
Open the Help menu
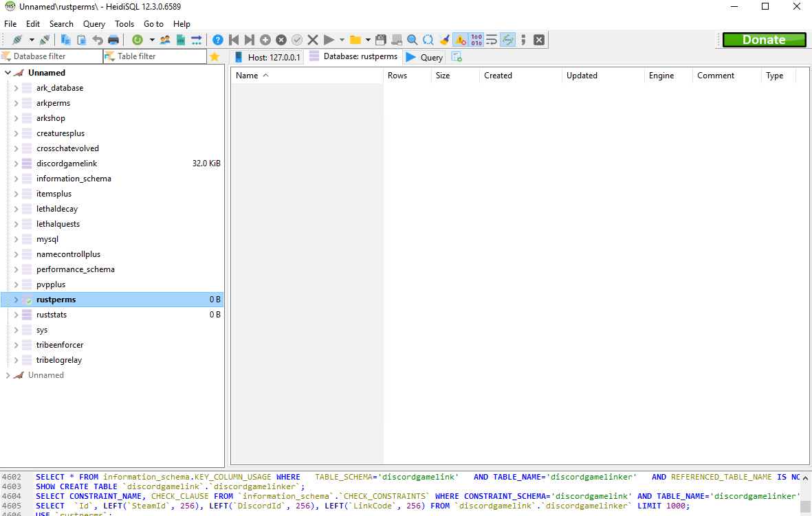point(182,24)
